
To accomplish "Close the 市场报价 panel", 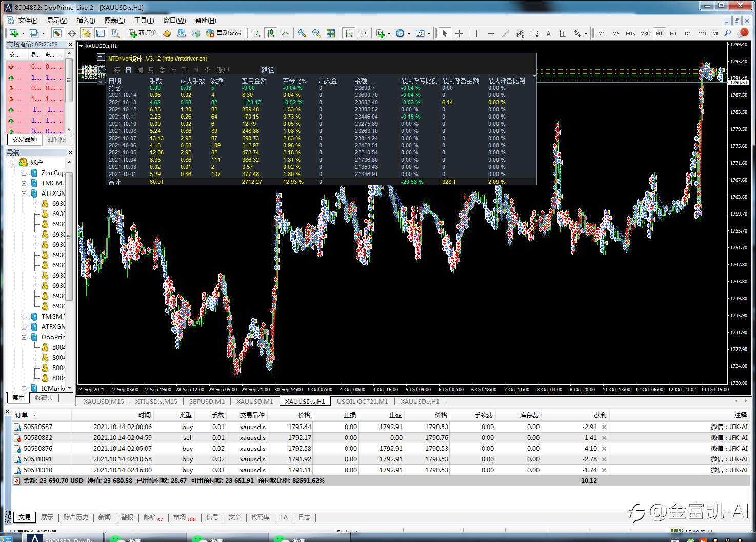I will coord(70,44).
